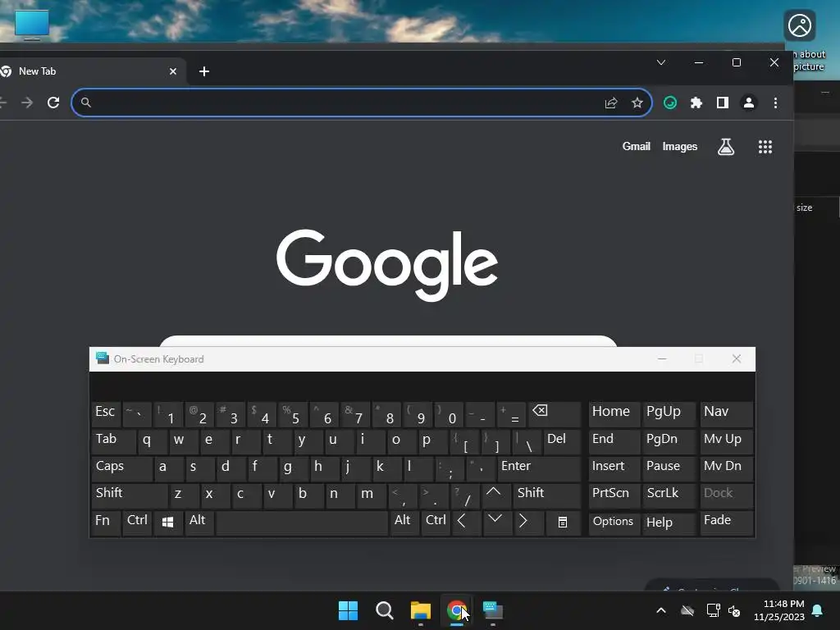The width and height of the screenshot is (840, 630).
Task: Open the Chrome profile avatar
Action: point(749,103)
